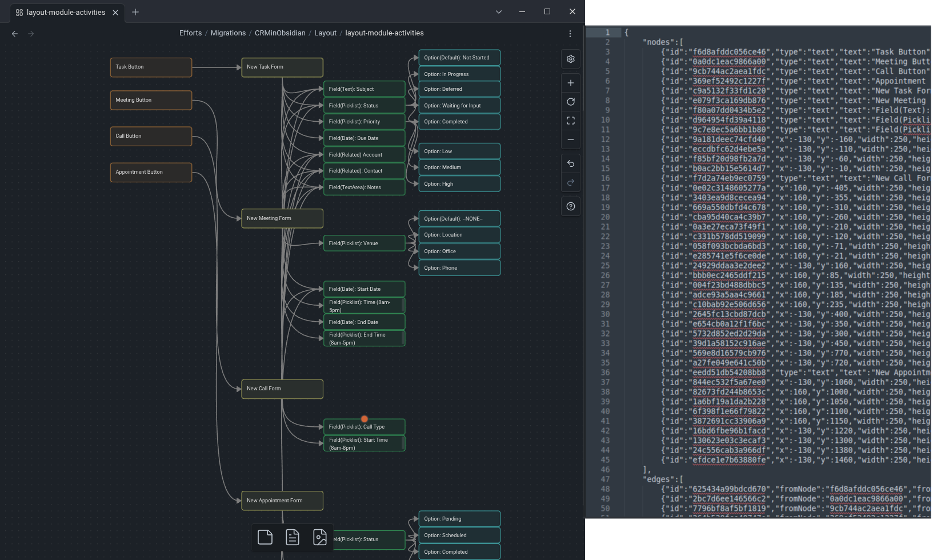Select Option: Waiting for Input node
Screen dimensions: 933x560
tap(459, 106)
